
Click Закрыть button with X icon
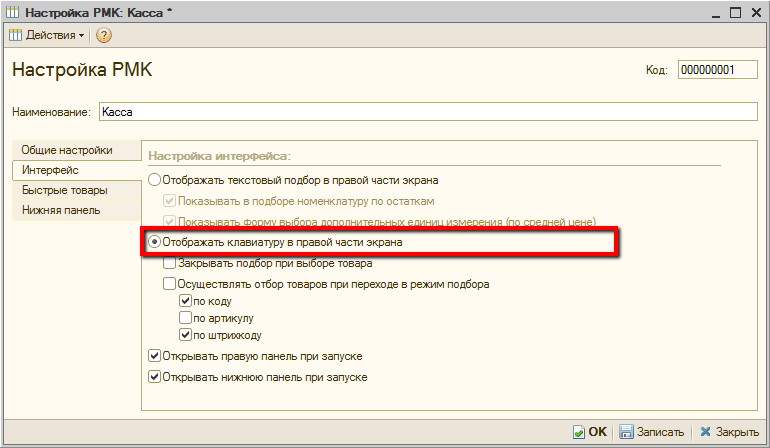pos(729,432)
